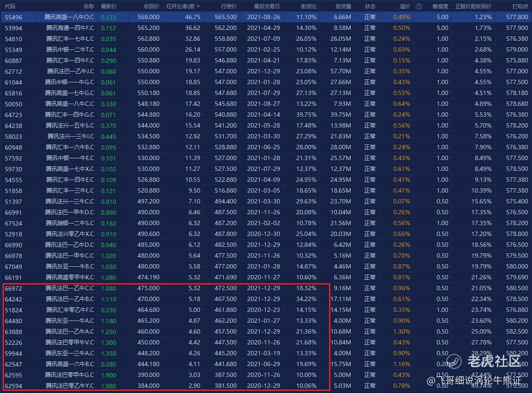Click name 腾讯瑞银一二牛S.C
The width and height of the screenshot is (532, 393).
[x=69, y=223]
